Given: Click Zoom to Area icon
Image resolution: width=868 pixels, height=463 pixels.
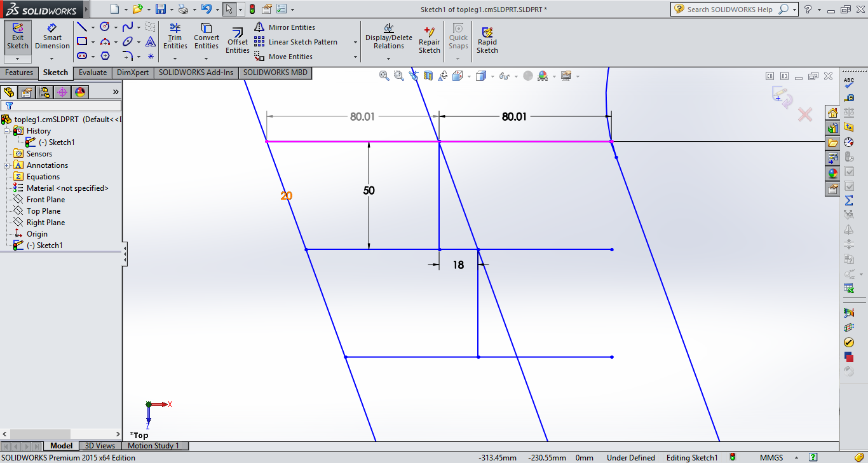Looking at the screenshot, I should tap(399, 76).
